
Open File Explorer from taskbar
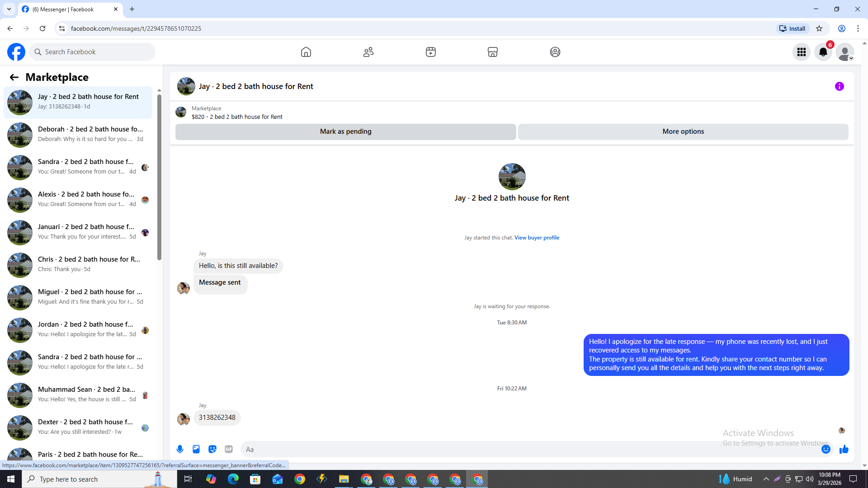tap(344, 479)
